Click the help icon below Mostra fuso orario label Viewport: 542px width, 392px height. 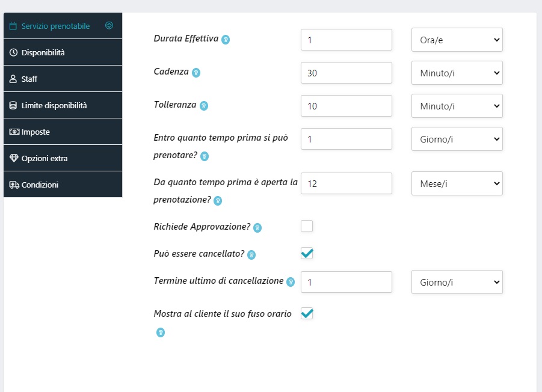pos(161,332)
